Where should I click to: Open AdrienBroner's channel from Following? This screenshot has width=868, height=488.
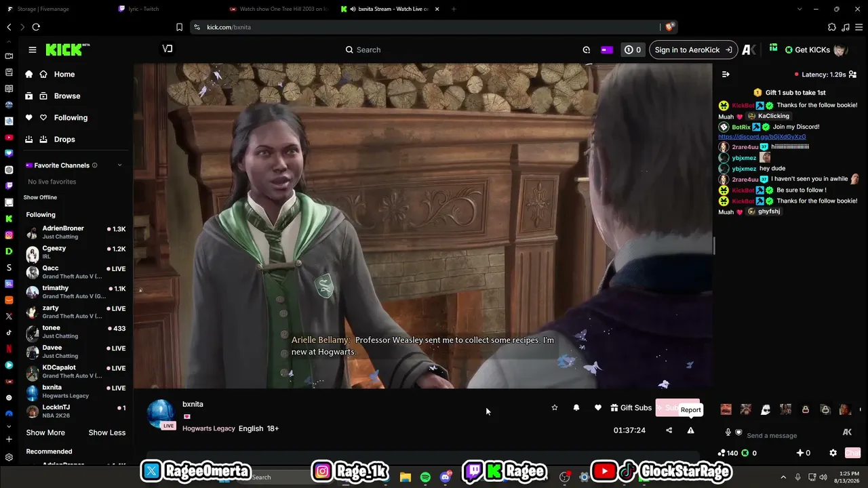(76, 232)
